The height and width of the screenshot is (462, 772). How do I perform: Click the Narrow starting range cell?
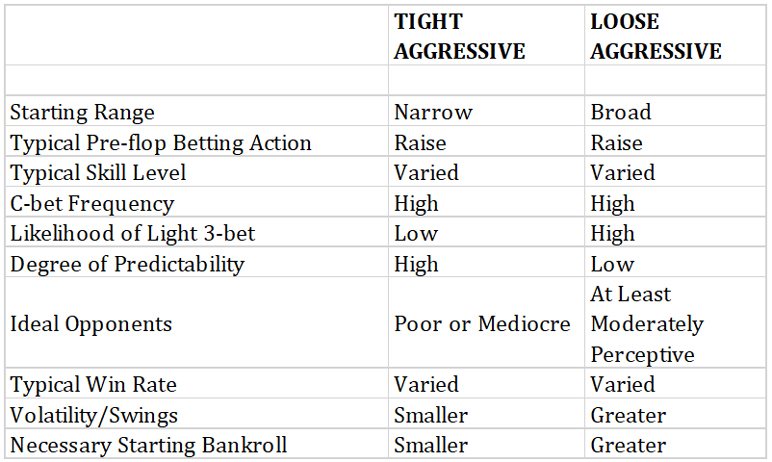click(x=433, y=112)
